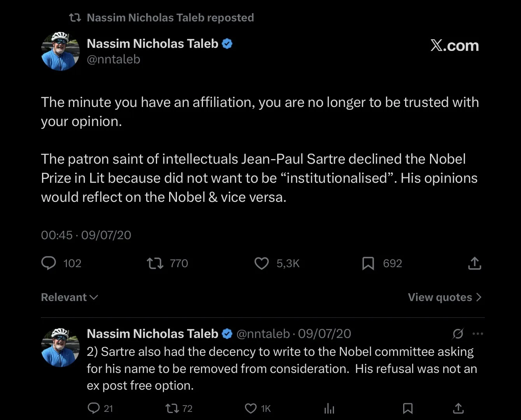Screen dimensions: 521x420
Task: Bookmark the reply about Nobel committee
Action: coord(407,408)
